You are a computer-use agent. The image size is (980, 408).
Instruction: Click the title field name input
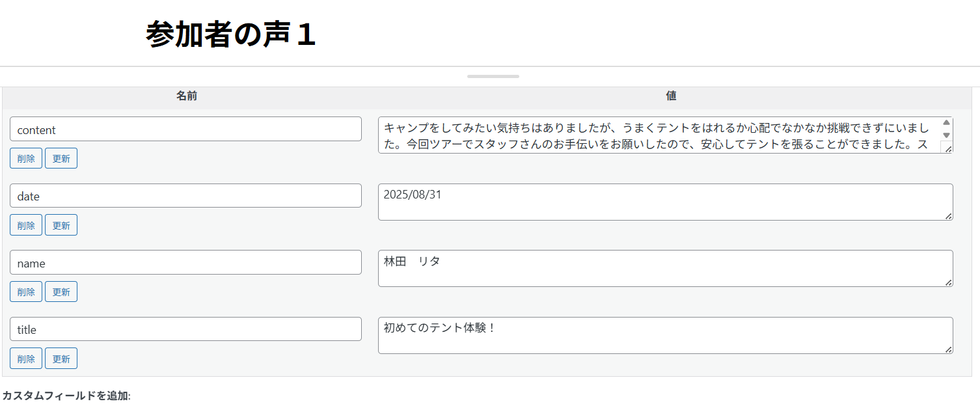tap(185, 329)
